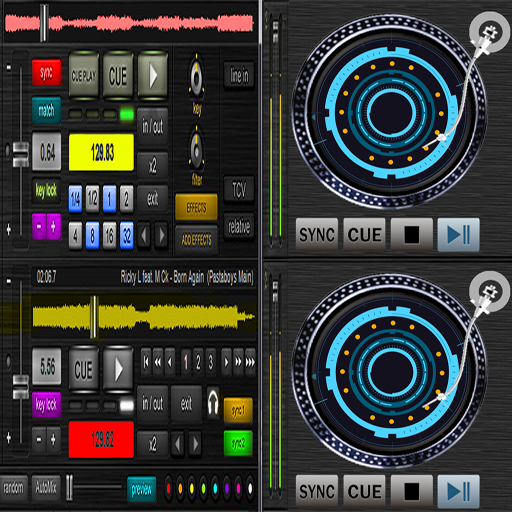Hit the CUE pad on top deck
The height and width of the screenshot is (512, 512).
[118, 76]
